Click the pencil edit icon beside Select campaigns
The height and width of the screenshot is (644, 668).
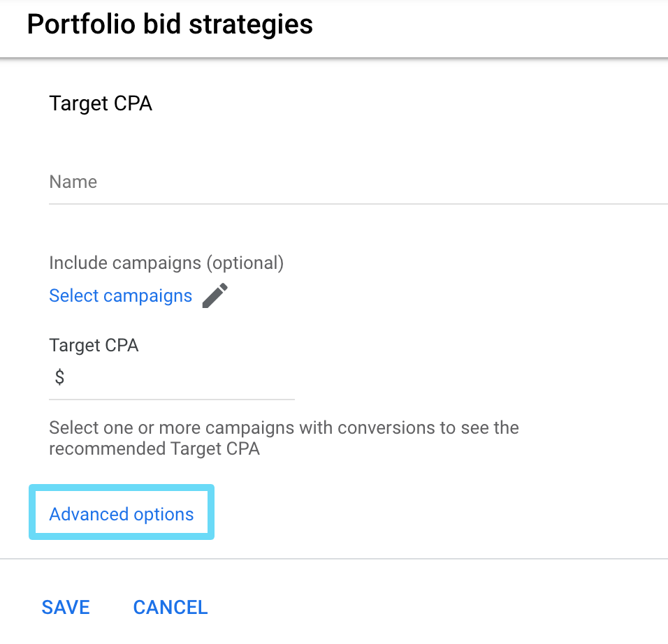(215, 295)
